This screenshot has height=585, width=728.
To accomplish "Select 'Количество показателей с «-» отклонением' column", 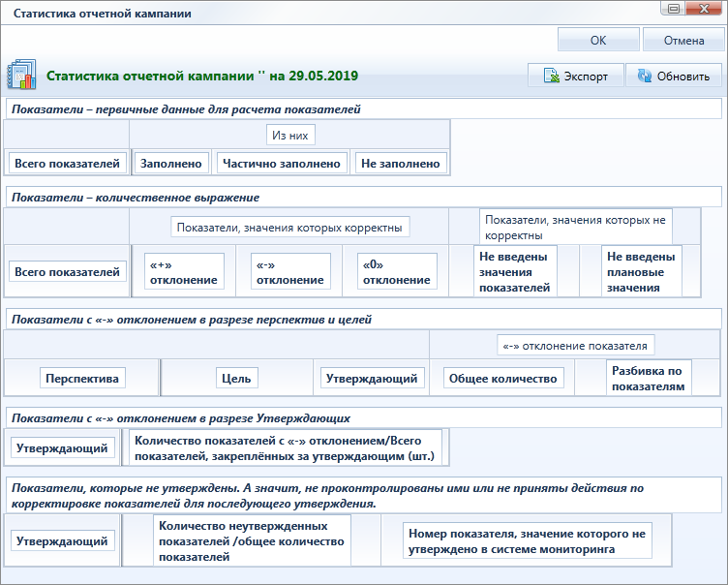I will tap(285, 447).
